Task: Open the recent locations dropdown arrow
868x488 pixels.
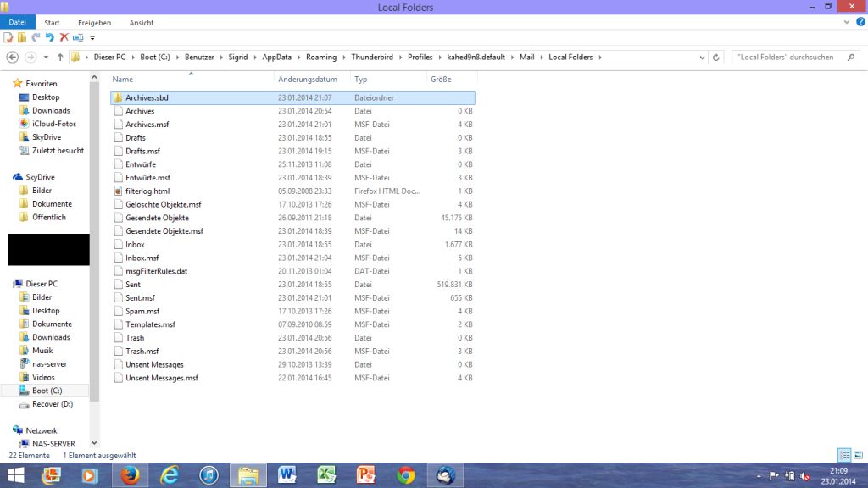Action: pyautogui.click(x=47, y=58)
